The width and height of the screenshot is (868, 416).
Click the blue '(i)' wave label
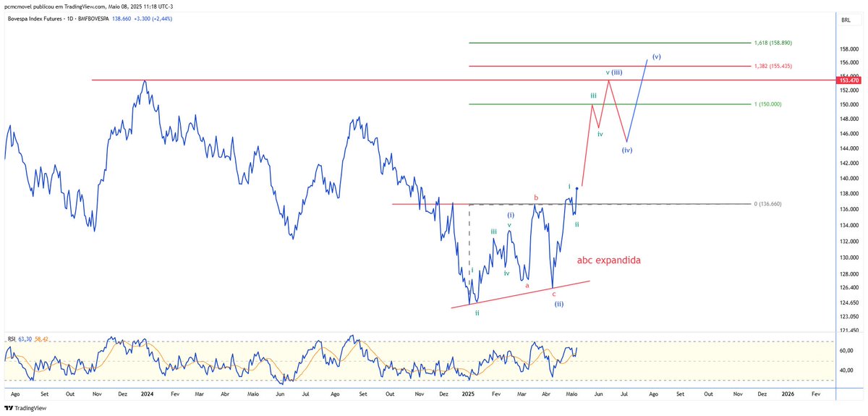tap(510, 216)
